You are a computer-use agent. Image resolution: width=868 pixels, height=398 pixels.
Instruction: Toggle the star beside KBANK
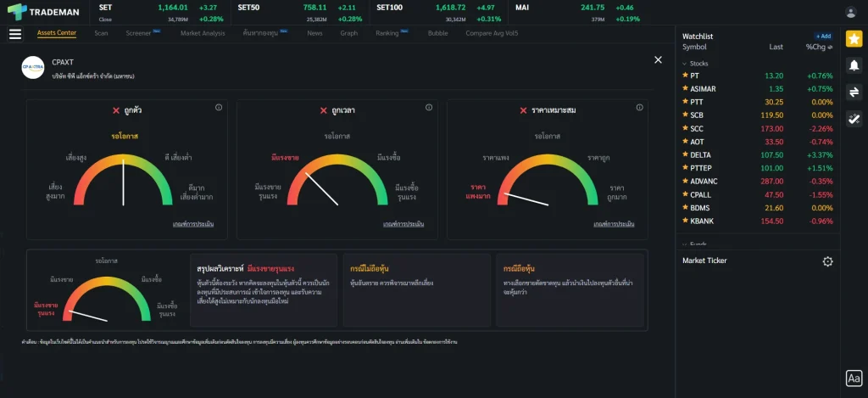click(x=685, y=221)
